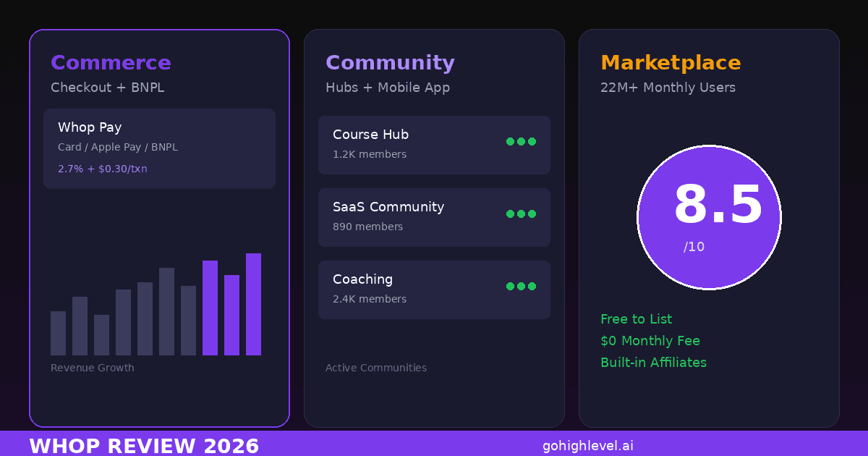Click the 2.7% + $0.30/txn fee text
This screenshot has width=868, height=456.
[x=103, y=169]
